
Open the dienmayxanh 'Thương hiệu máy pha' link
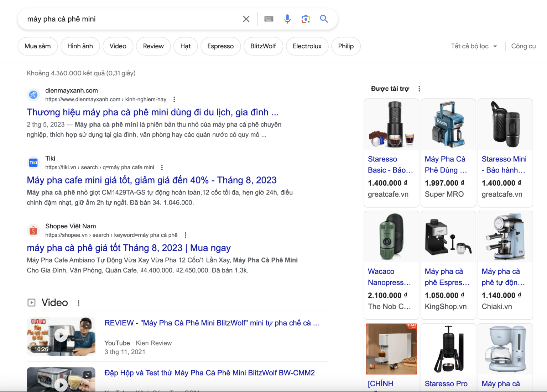click(152, 112)
